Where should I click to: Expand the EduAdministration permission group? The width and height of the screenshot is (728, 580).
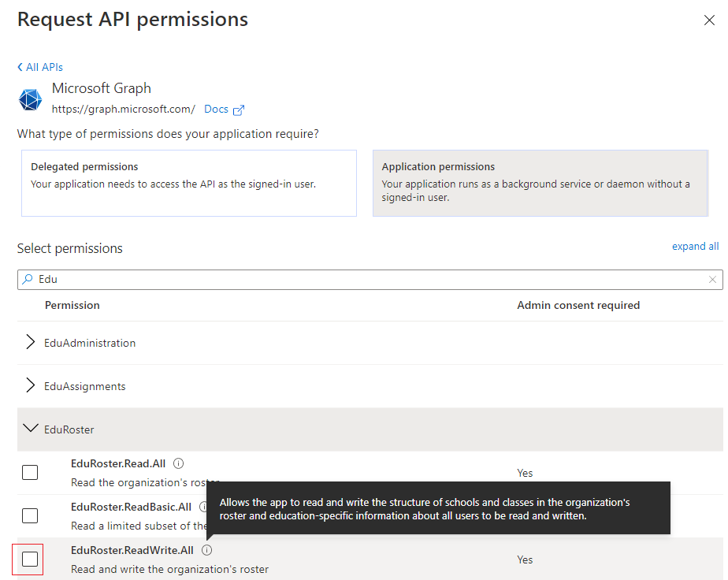tap(31, 343)
